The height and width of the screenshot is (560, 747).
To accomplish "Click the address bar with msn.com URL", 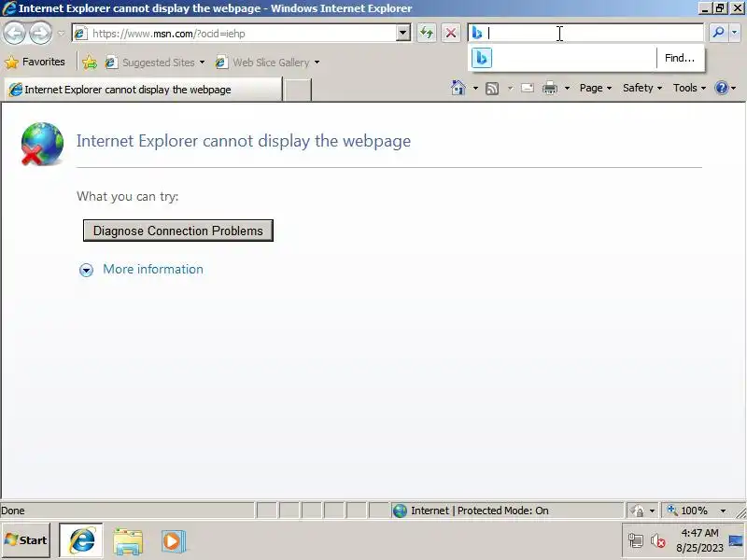I will point(242,34).
